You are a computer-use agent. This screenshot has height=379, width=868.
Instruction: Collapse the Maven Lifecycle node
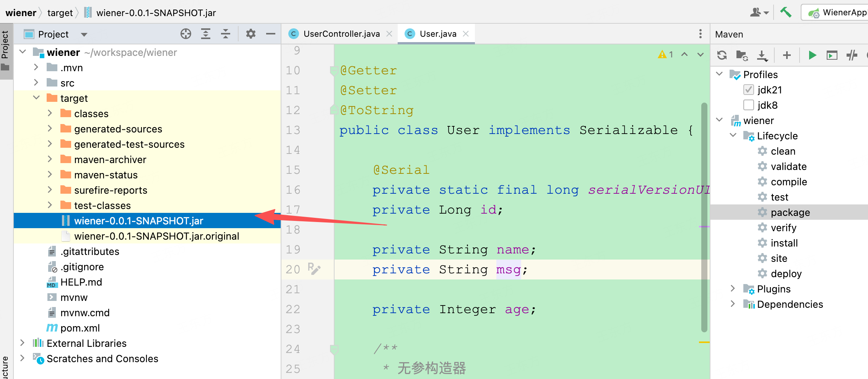click(x=733, y=135)
